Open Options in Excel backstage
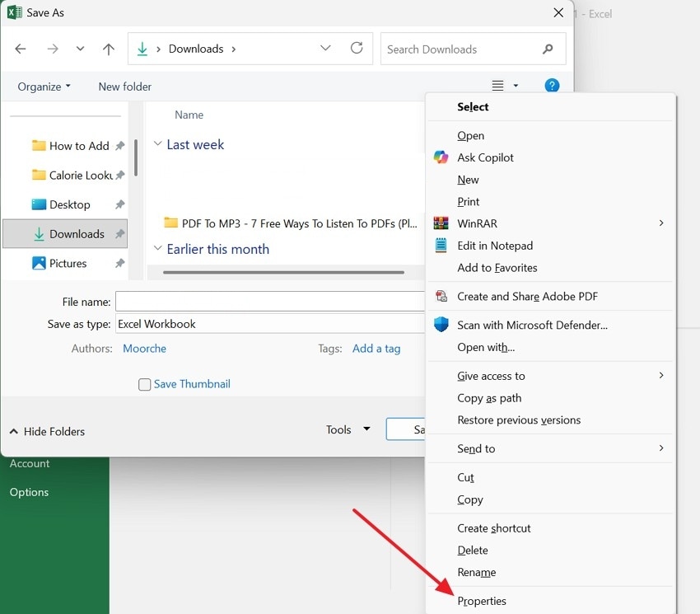Viewport: 700px width, 614px height. [x=29, y=492]
